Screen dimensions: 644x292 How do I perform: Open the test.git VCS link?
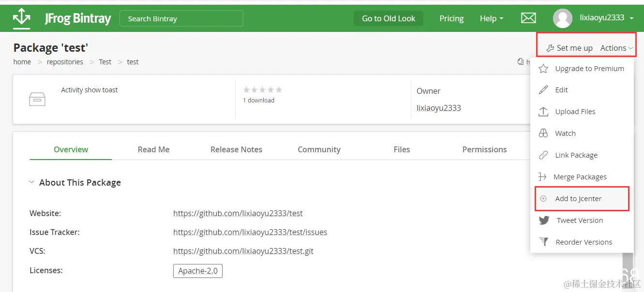pos(243,251)
